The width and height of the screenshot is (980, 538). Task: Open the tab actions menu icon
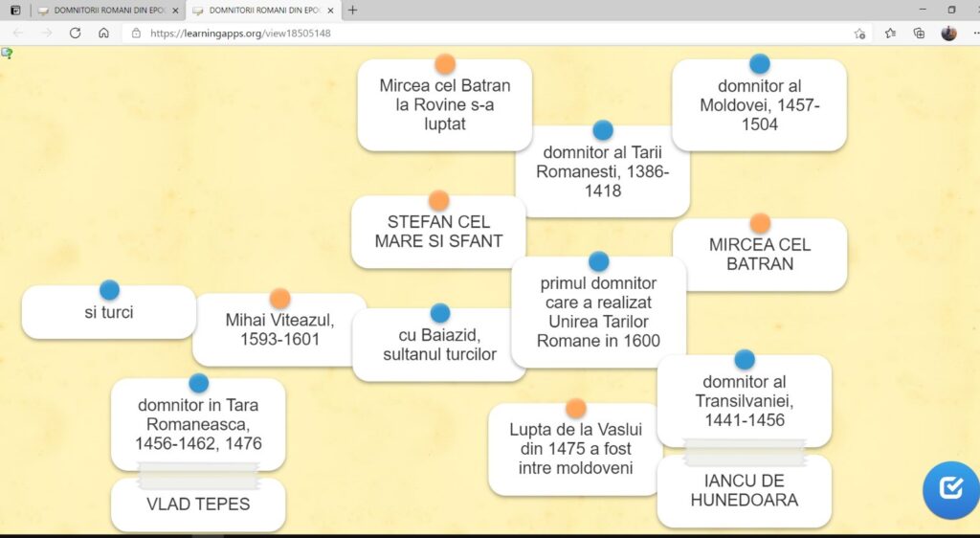[x=15, y=11]
